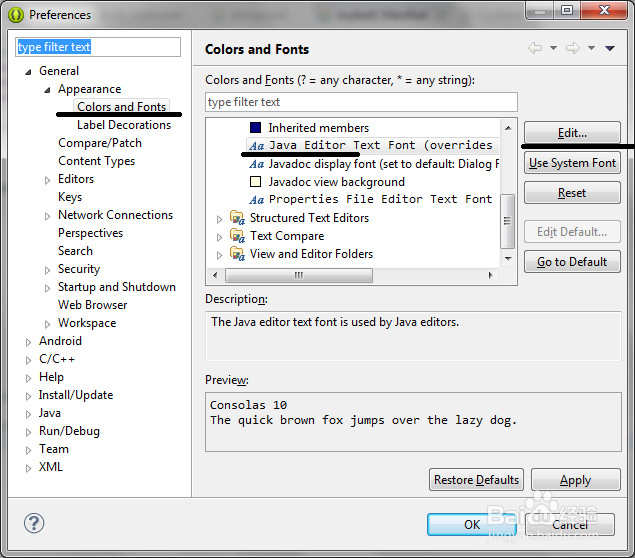Select the Inherited members blue color swatch

[256, 128]
